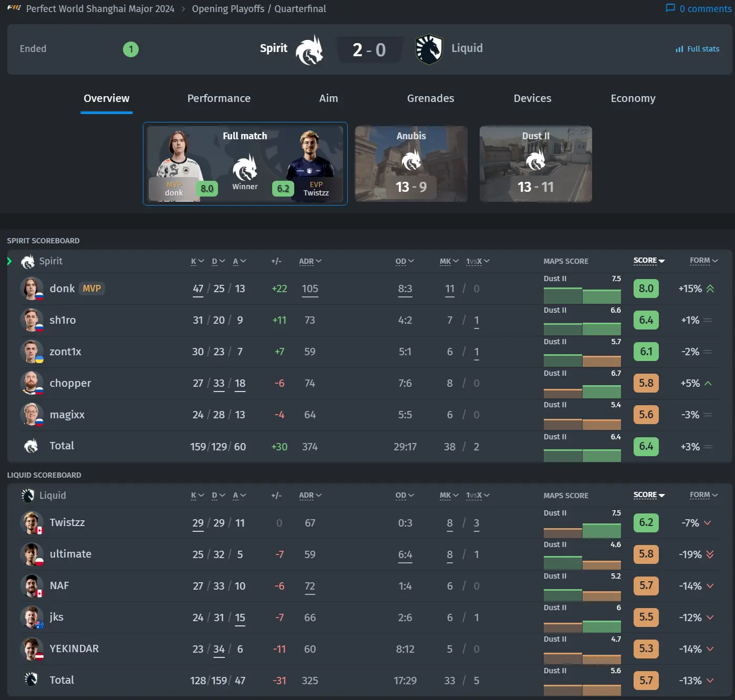The image size is (735, 700).
Task: Click ultimate's -19% form value
Action: [x=690, y=554]
